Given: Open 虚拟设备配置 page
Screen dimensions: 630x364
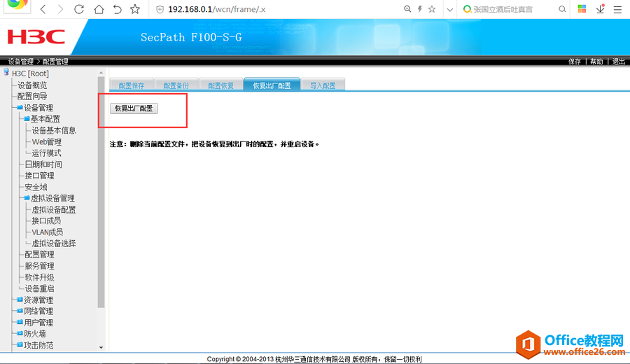Looking at the screenshot, I should [54, 210].
